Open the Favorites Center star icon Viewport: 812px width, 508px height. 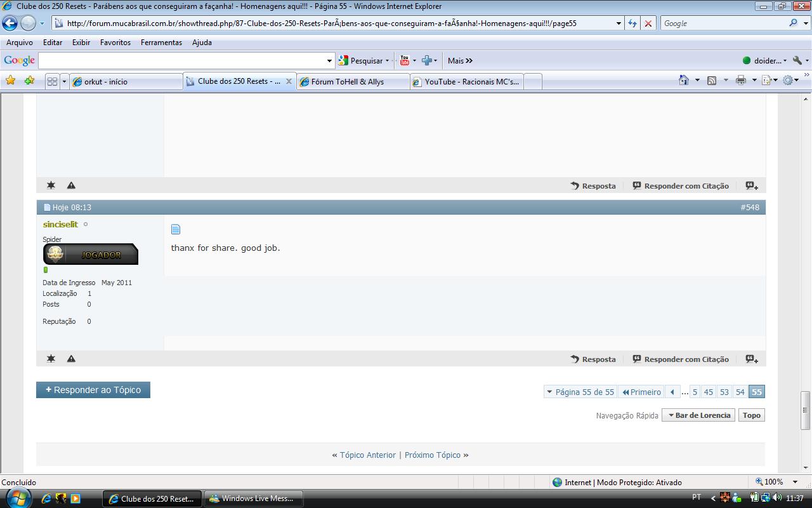pos(10,81)
